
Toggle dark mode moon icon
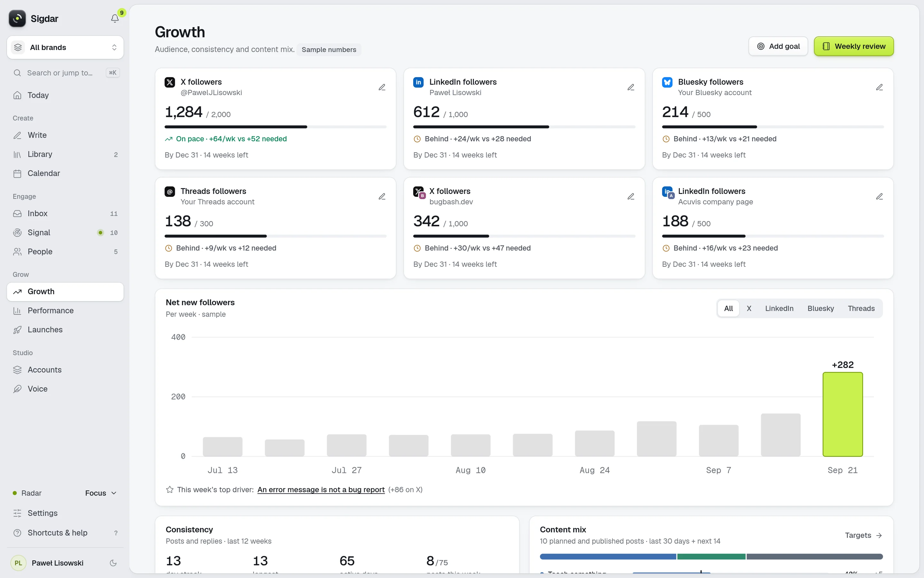click(113, 563)
